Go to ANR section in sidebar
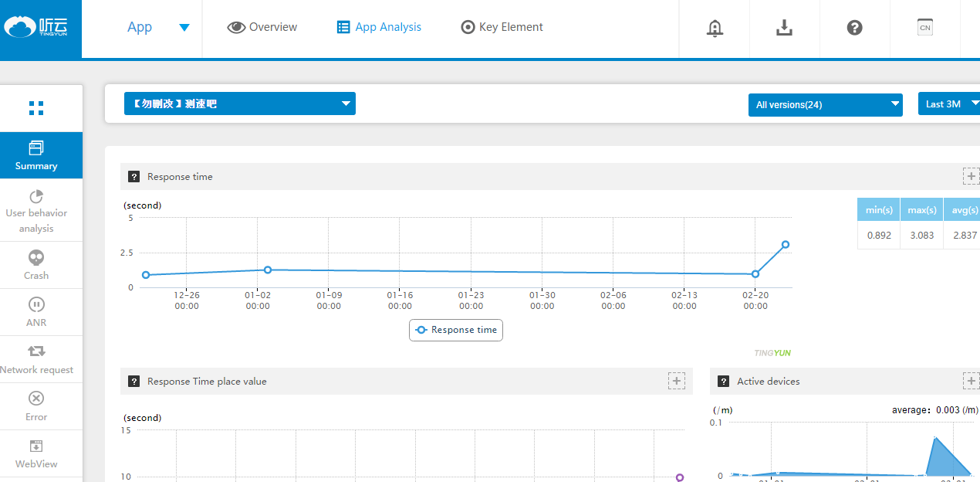Viewport: 980px width, 482px height. pos(36,312)
